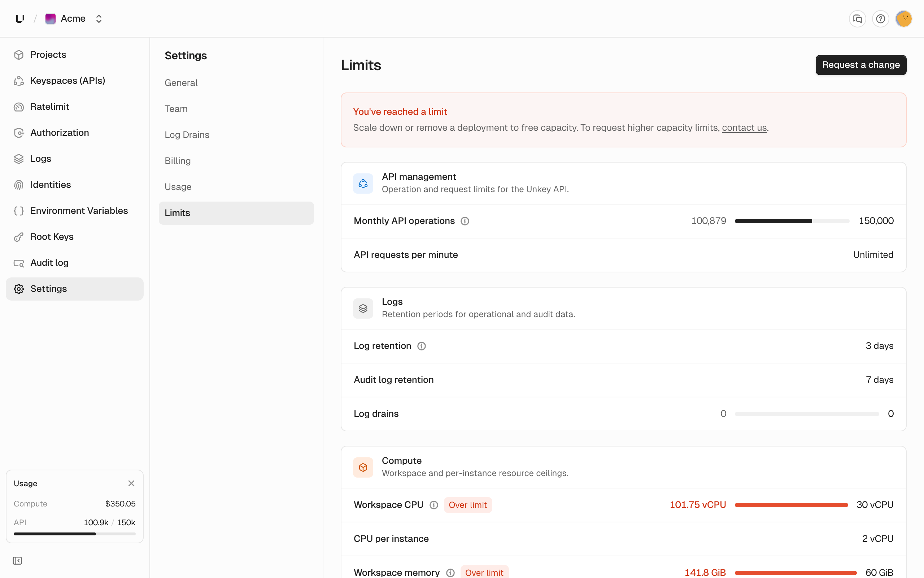Go to Keyspaces (APIs)

(74, 81)
